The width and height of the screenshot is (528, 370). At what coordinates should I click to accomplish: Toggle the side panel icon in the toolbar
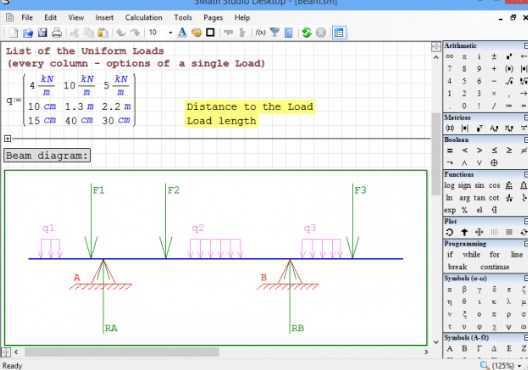coord(339,33)
